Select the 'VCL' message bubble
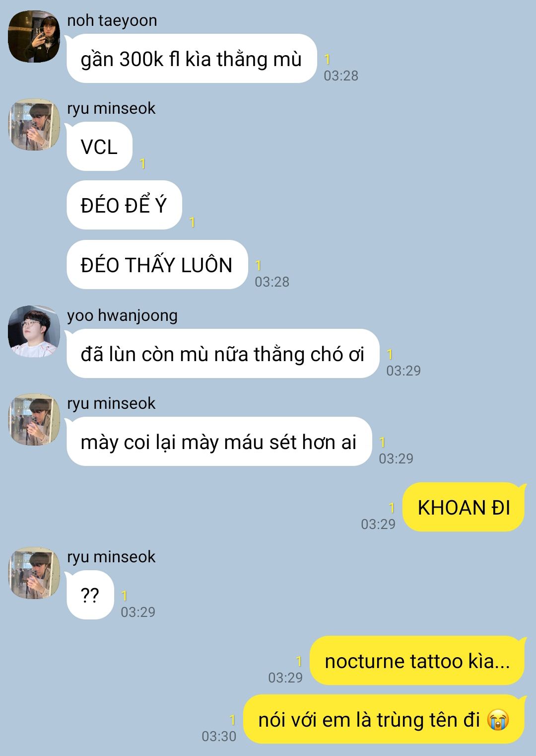This screenshot has width=536, height=756. (x=99, y=147)
